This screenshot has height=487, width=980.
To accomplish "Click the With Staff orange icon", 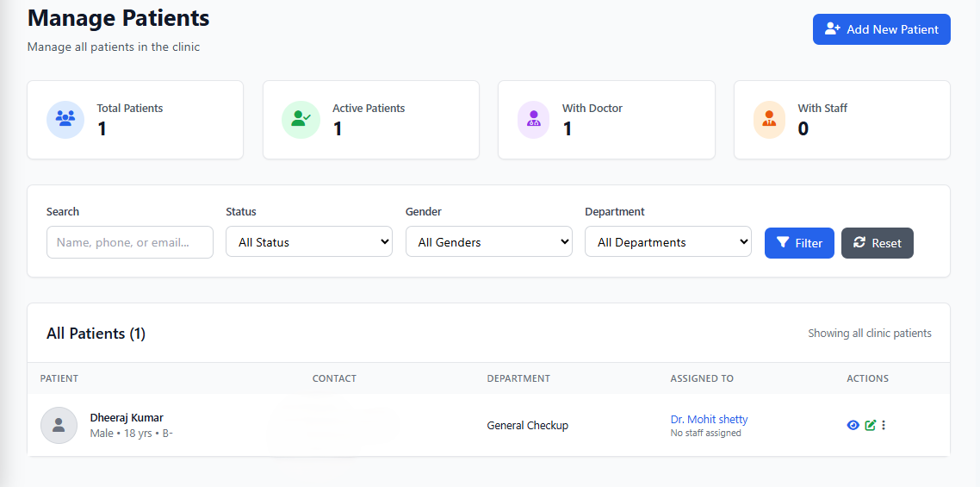I will [x=769, y=119].
